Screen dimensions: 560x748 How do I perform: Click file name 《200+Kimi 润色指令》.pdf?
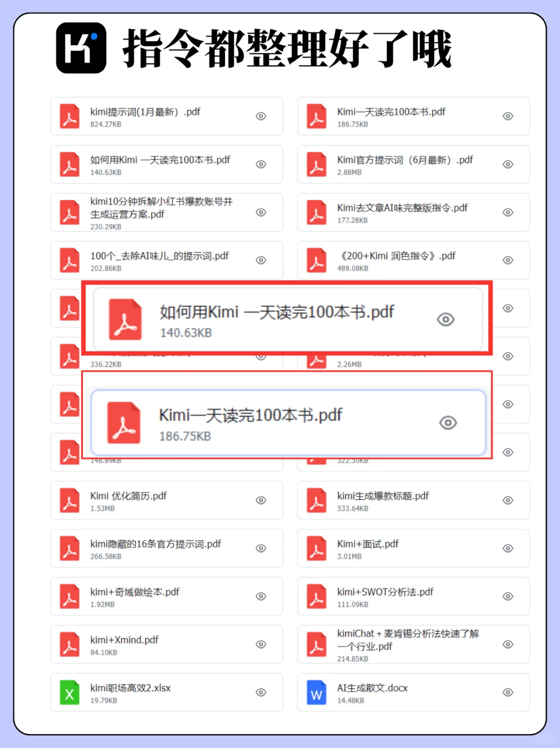pyautogui.click(x=397, y=256)
